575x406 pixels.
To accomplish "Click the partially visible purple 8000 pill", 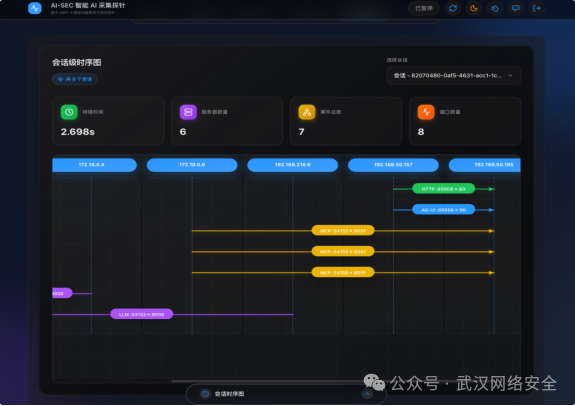I will 62,293.
